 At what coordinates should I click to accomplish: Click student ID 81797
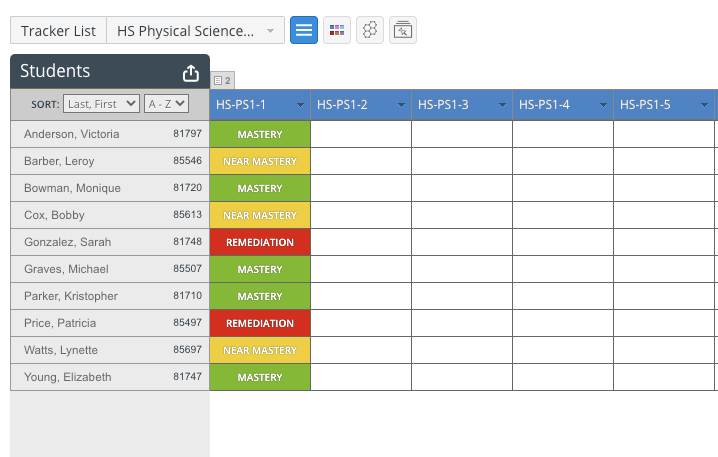tap(187, 134)
